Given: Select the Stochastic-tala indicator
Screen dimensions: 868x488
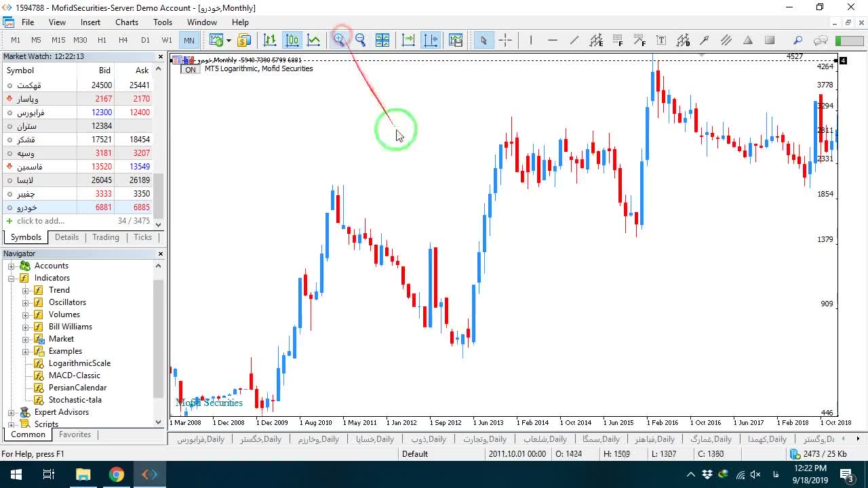Looking at the screenshot, I should pos(75,400).
